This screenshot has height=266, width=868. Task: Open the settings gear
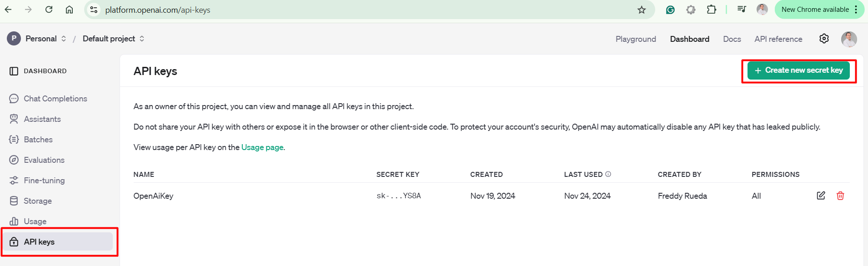824,39
